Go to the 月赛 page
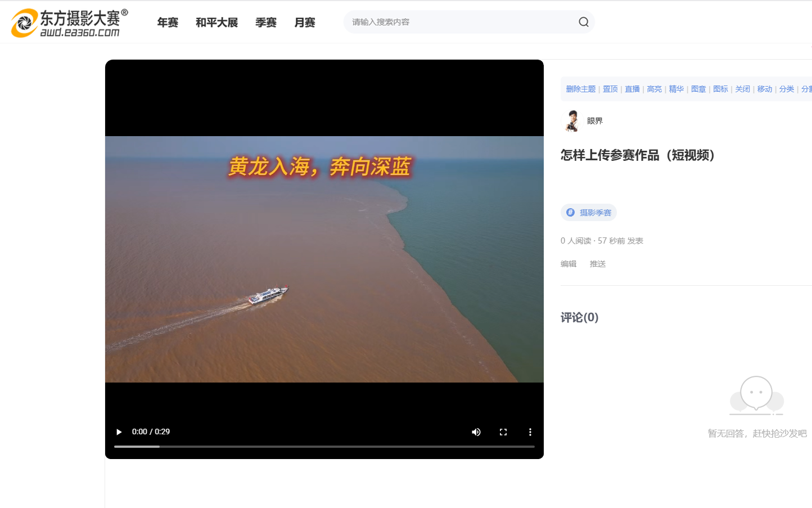Screen dimensions: 812x508 click(x=305, y=23)
